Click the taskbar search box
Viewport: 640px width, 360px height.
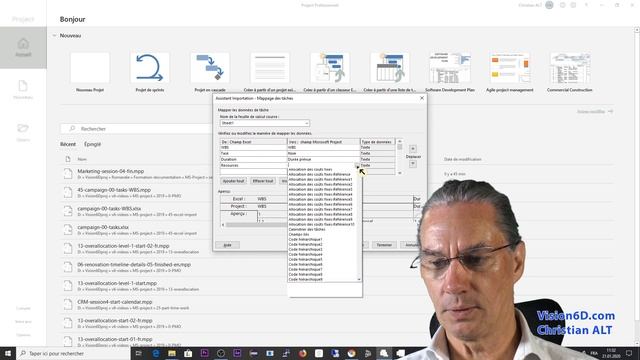tap(73, 353)
